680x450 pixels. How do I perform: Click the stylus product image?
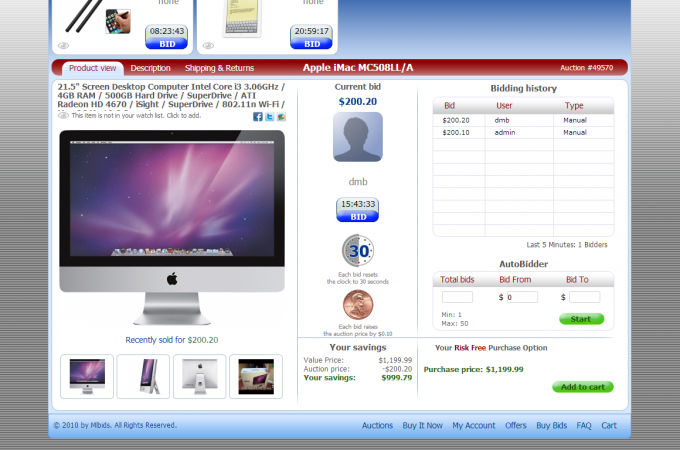click(98, 17)
